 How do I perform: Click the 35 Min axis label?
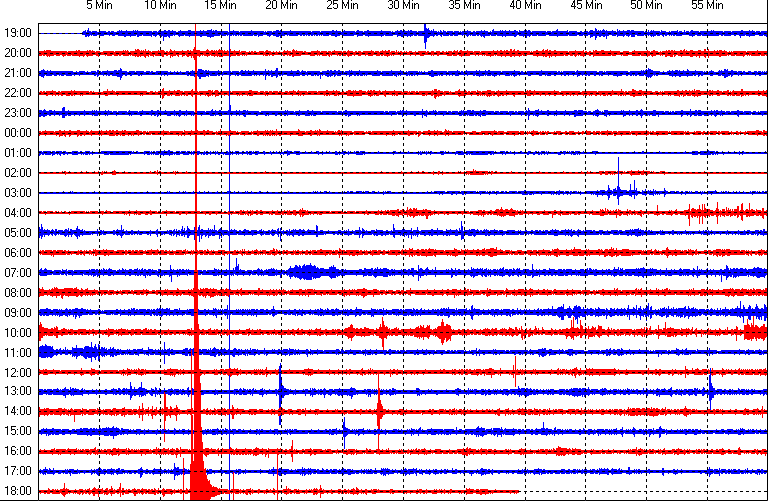465,5
